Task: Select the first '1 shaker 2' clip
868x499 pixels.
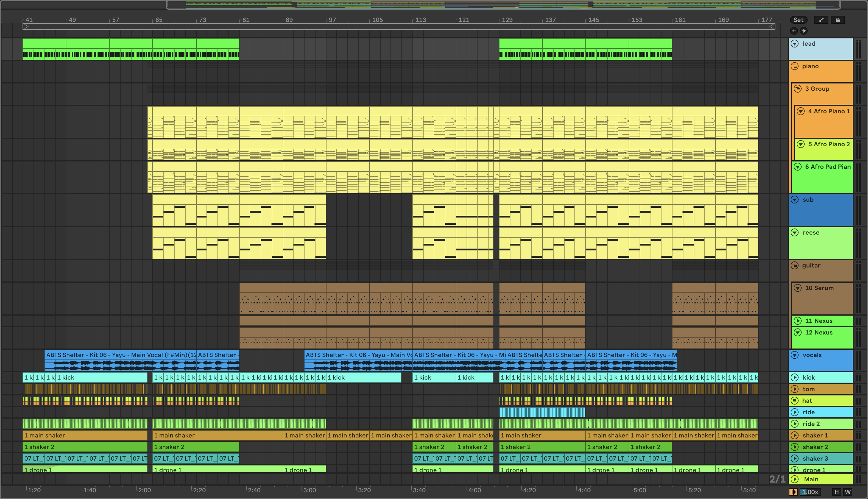Action: click(85, 447)
